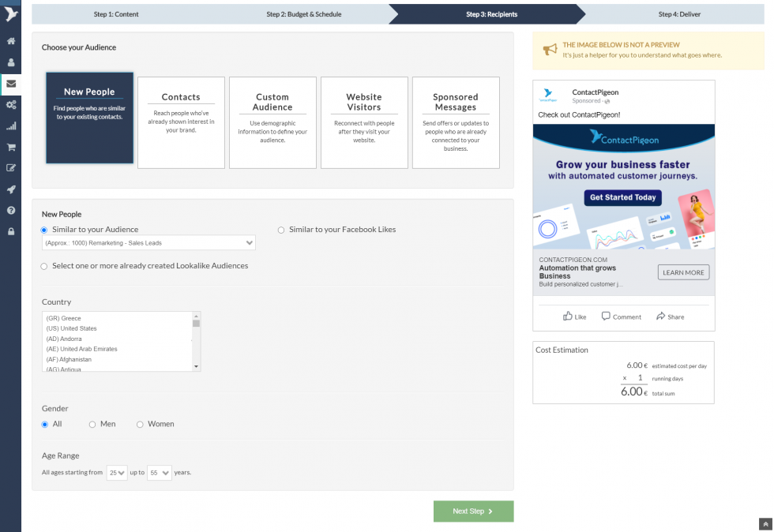774x532 pixels.
Task: Open the shopping cart icon
Action: (x=10, y=147)
